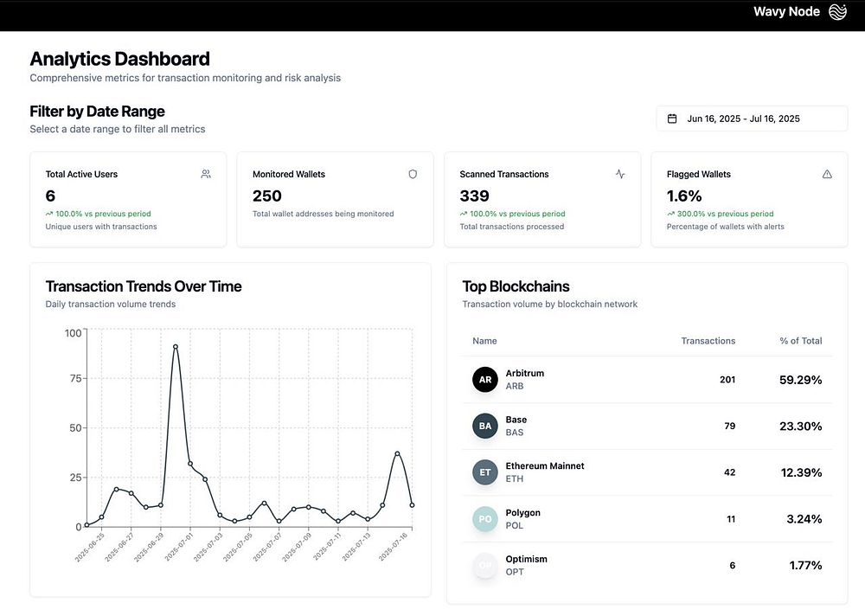Click the Base BA avatar icon
The height and width of the screenshot is (616, 865).
(485, 426)
